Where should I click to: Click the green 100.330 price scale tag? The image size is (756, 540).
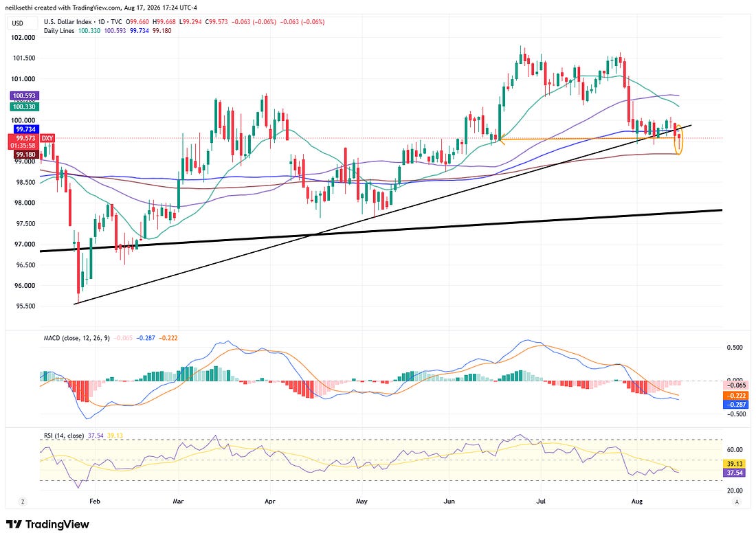pyautogui.click(x=24, y=106)
